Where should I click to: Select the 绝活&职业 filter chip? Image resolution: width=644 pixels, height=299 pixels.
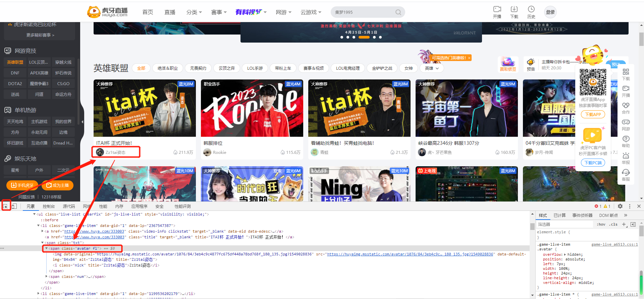(x=168, y=68)
